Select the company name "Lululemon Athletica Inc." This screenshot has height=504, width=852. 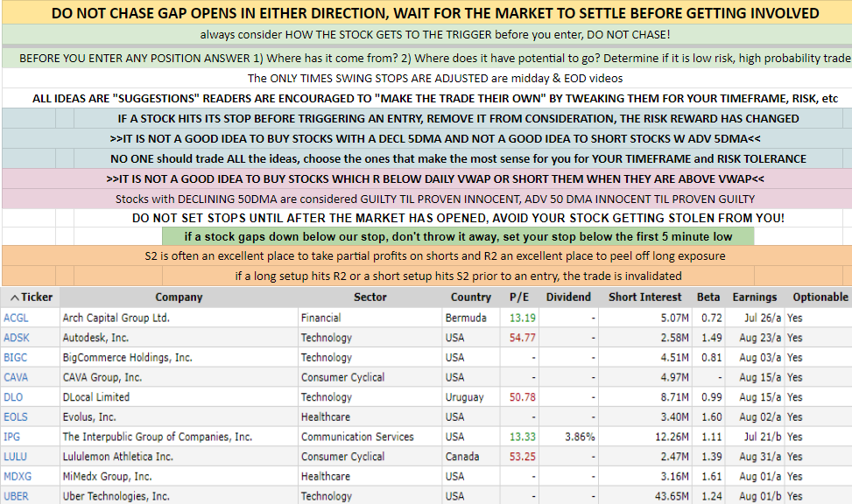coord(118,457)
